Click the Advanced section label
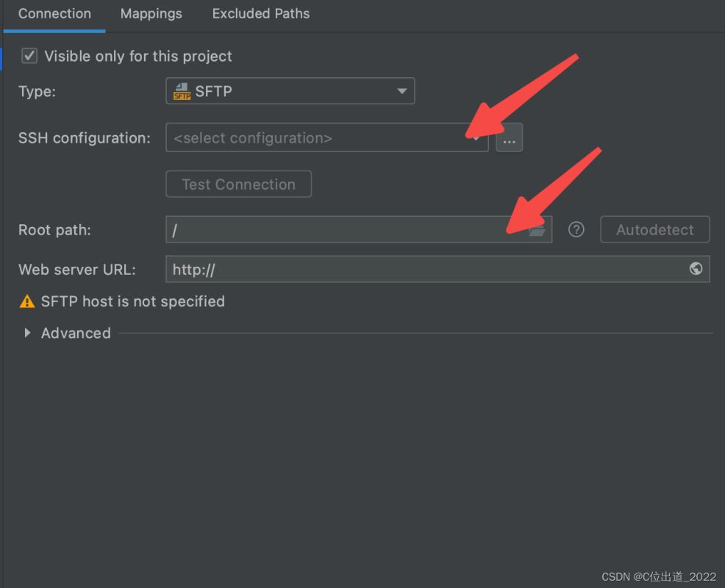 click(76, 333)
